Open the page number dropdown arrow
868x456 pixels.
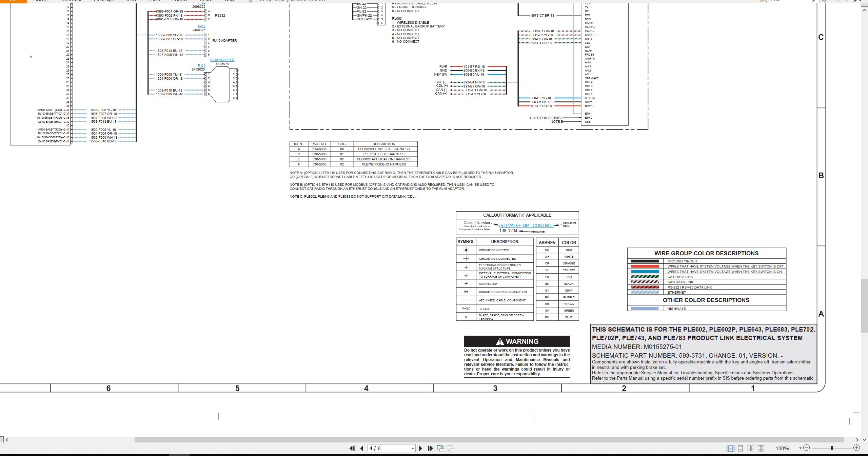413,448
